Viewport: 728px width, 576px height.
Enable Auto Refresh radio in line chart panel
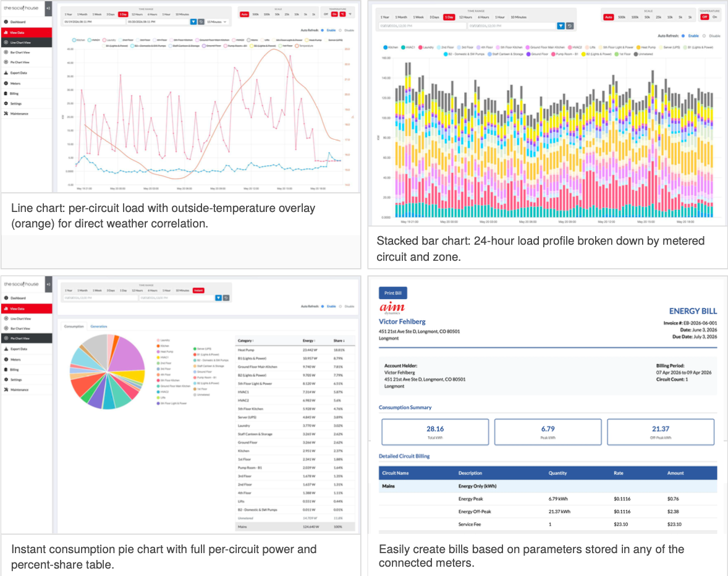pyautogui.click(x=323, y=30)
